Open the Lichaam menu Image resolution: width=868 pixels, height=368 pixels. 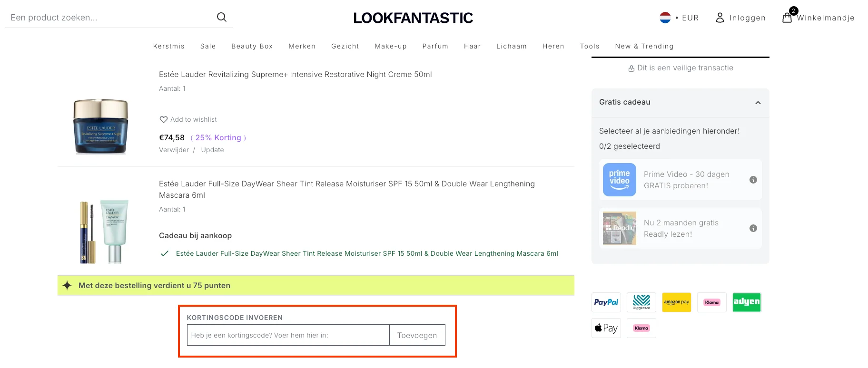pyautogui.click(x=512, y=46)
